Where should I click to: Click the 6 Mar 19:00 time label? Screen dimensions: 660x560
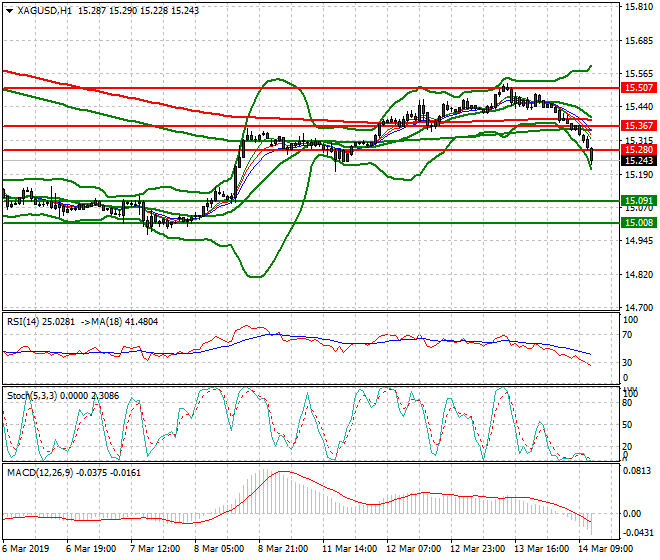(x=91, y=549)
